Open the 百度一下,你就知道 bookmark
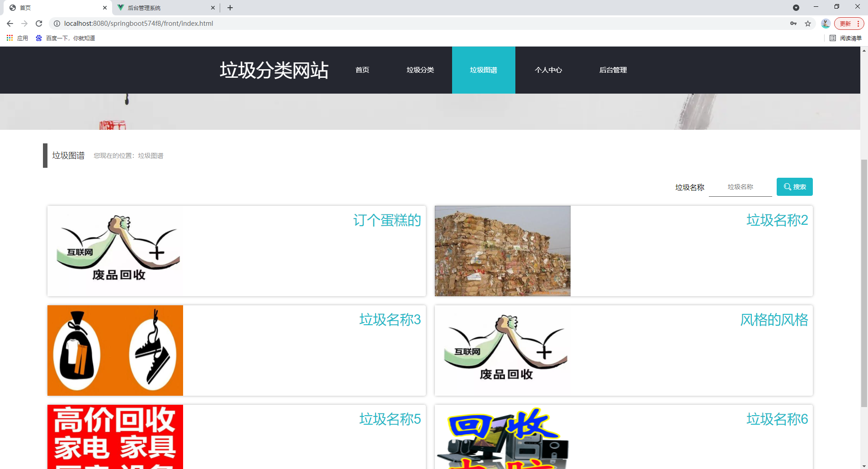This screenshot has width=868, height=469. coord(66,38)
